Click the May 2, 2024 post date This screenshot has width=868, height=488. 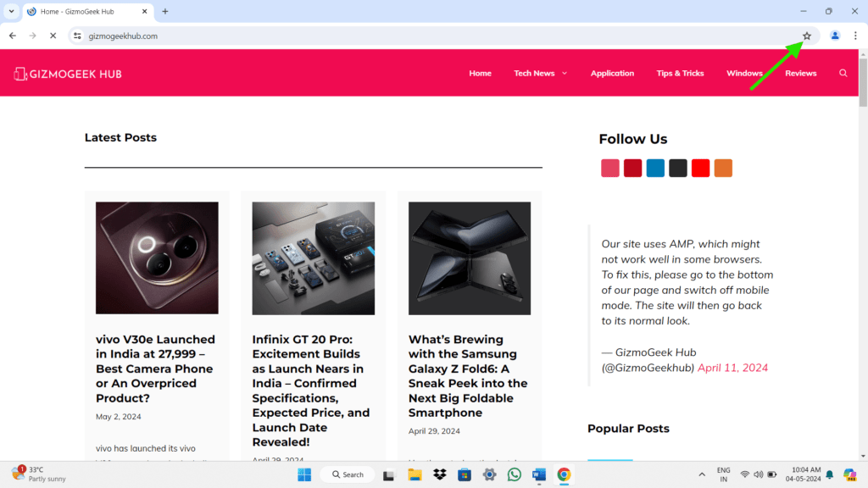point(119,417)
